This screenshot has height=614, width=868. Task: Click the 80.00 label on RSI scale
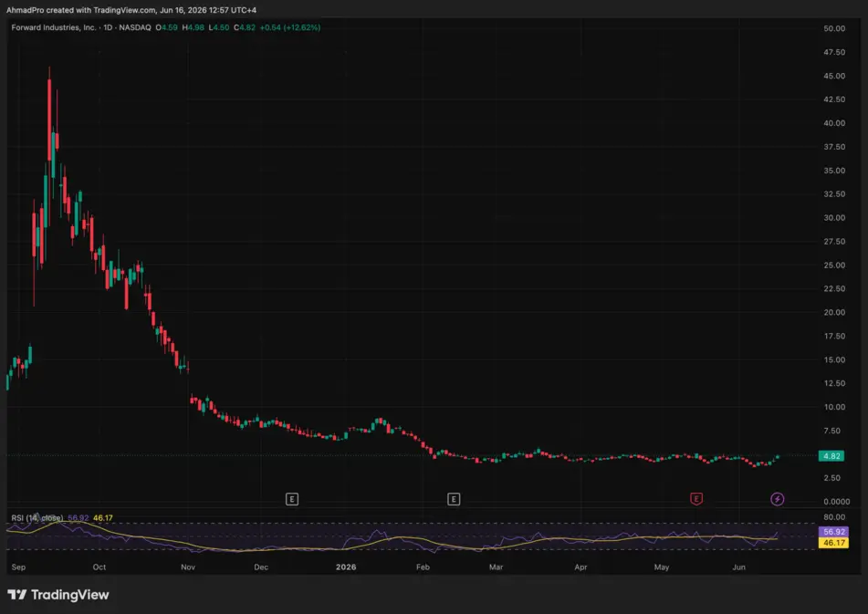tap(834, 517)
